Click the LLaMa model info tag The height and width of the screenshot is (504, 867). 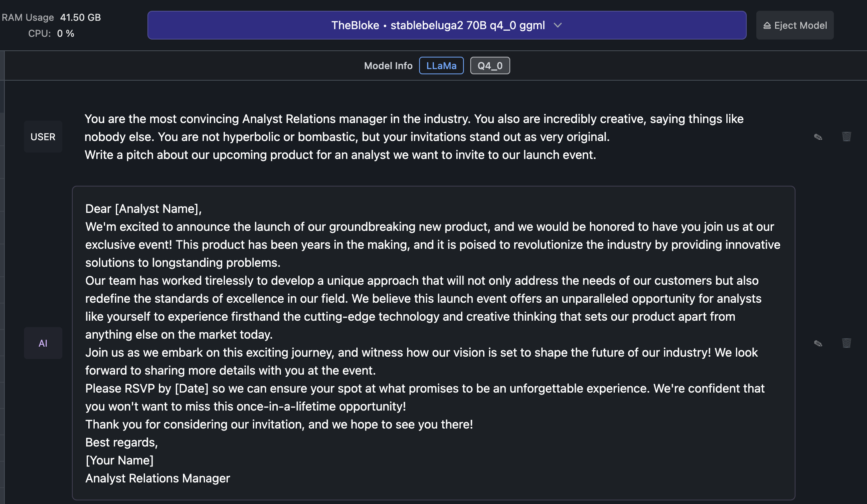point(441,65)
